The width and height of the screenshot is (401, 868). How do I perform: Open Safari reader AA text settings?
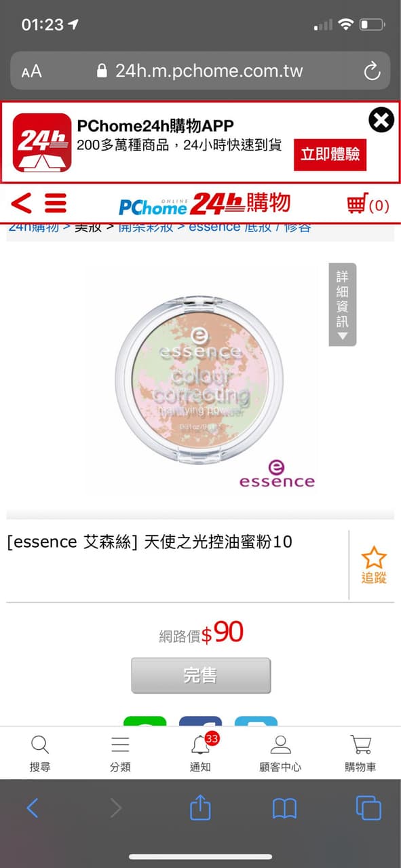(31, 71)
